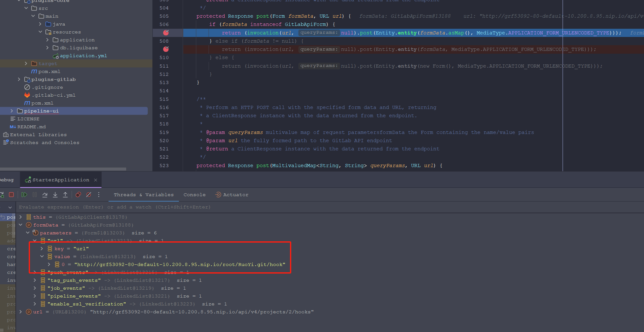Select the StarterApplication debug tab
Screen dimensions: 644x332
[61, 180]
